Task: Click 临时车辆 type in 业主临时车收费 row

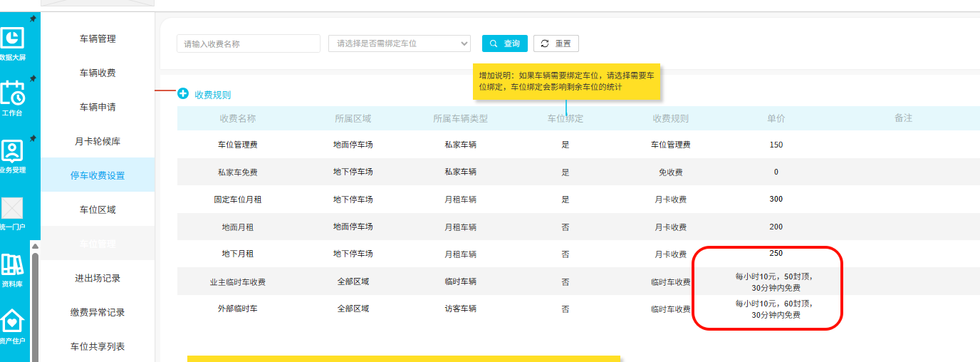Action: (460, 281)
